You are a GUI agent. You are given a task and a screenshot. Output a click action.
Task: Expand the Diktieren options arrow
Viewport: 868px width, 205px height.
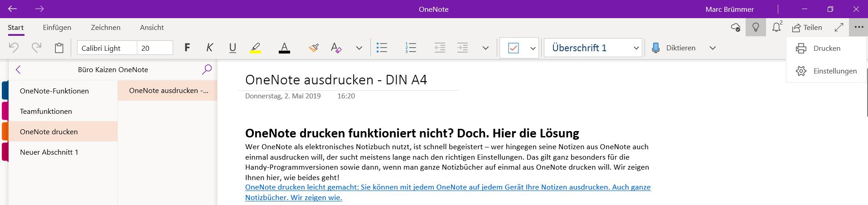[x=713, y=48]
